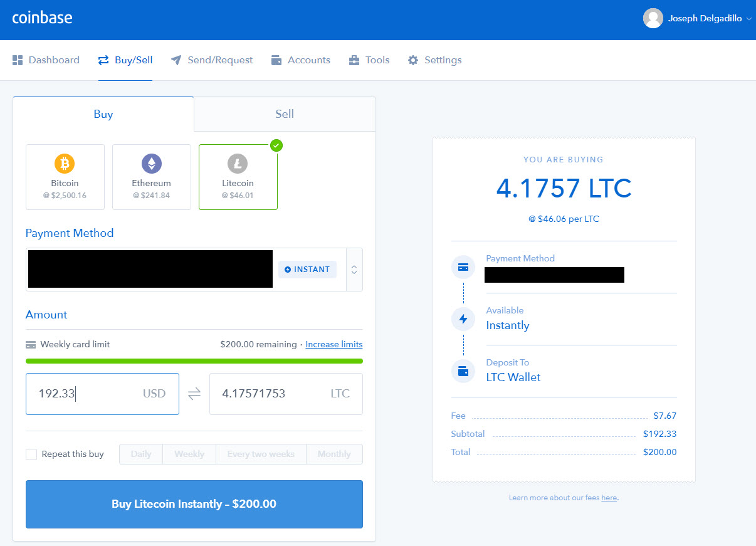Open the Buy/Sell tab
The image size is (756, 546).
[125, 60]
